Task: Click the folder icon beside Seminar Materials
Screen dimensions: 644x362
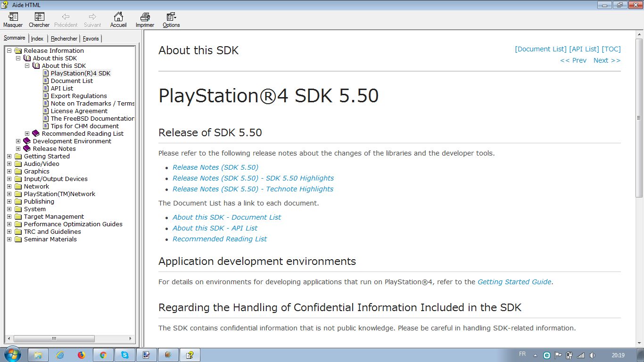Action: (x=18, y=239)
